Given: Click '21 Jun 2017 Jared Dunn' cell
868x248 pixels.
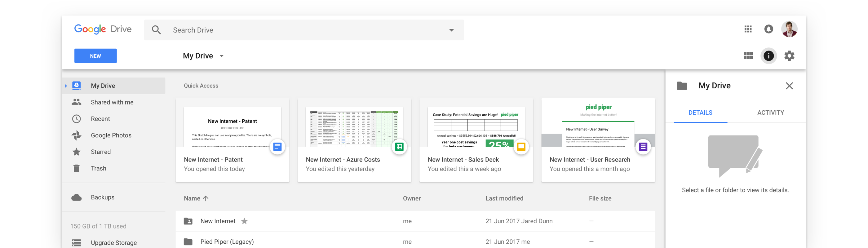Looking at the screenshot, I should point(519,221).
